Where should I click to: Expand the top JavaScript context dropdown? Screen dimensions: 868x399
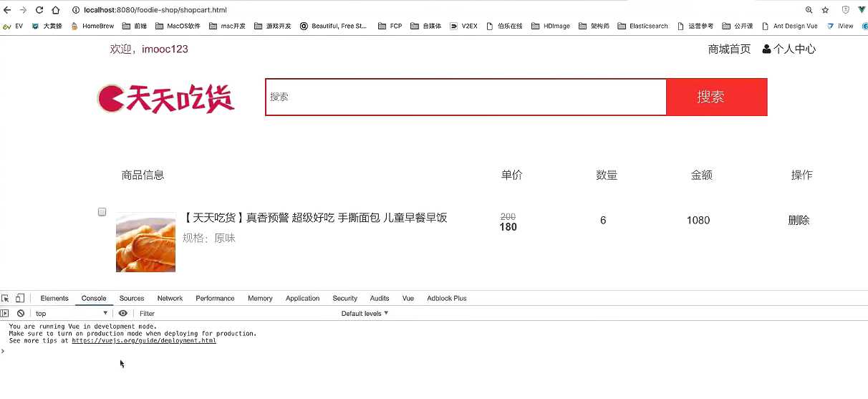(72, 313)
